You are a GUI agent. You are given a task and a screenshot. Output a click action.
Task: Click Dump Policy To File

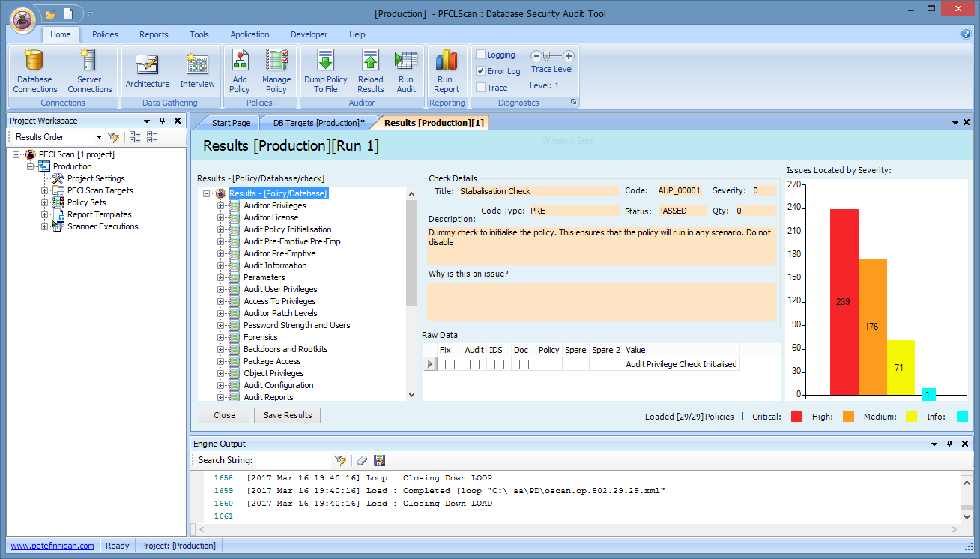tap(326, 71)
